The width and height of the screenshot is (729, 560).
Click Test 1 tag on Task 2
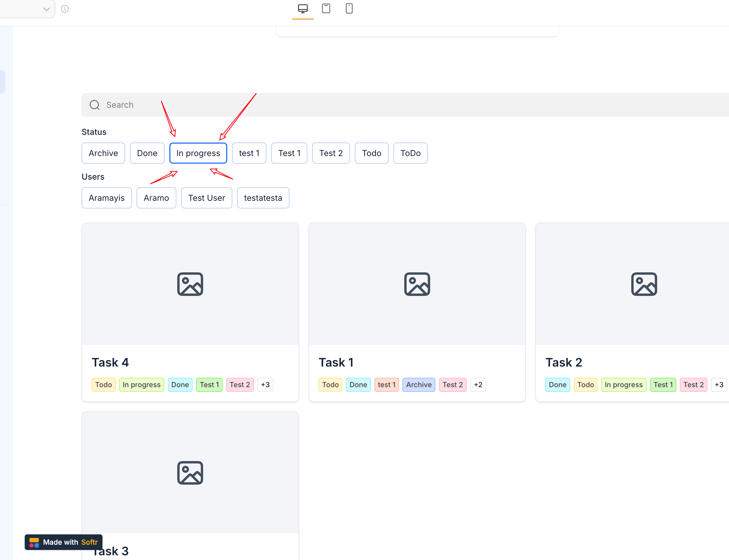[663, 385]
